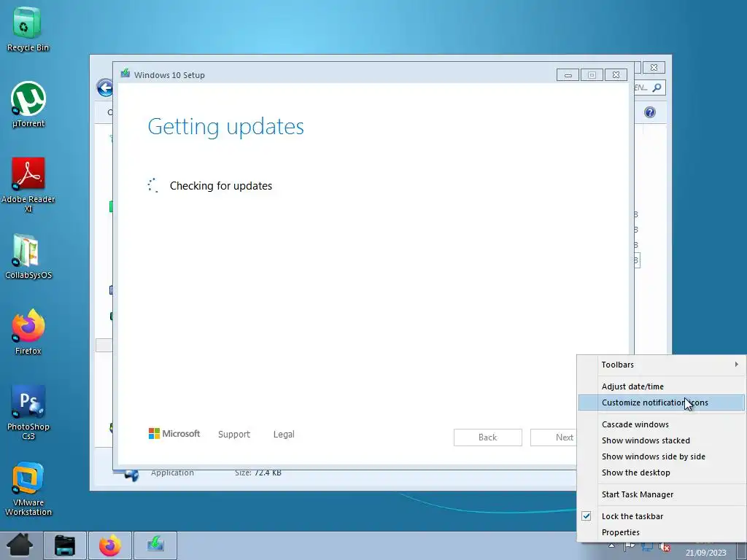
Task: Show hidden tray icons arrow
Action: pyautogui.click(x=612, y=545)
